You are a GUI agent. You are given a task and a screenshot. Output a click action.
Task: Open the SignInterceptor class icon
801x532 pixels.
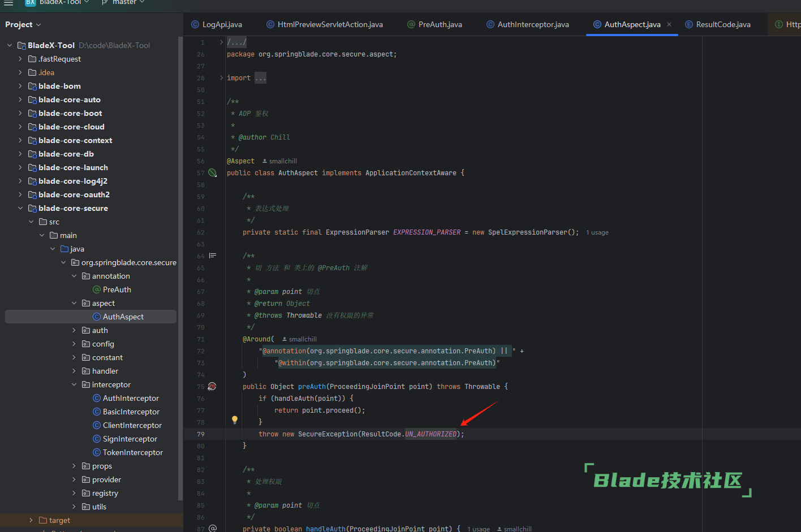97,439
